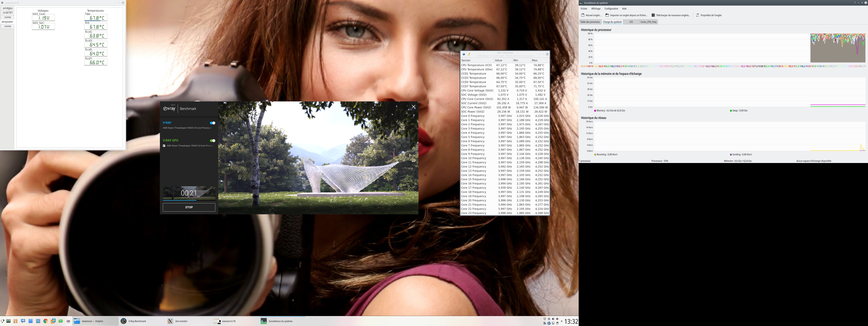The height and width of the screenshot is (326, 868).
Task: Open the package box icon in the taskbar
Action: click(x=16, y=321)
